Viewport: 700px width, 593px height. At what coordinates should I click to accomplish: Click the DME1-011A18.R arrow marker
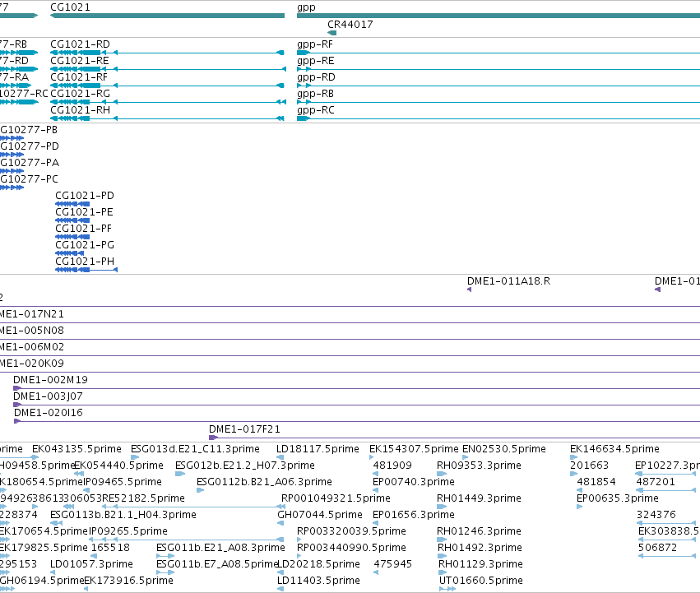(469, 290)
